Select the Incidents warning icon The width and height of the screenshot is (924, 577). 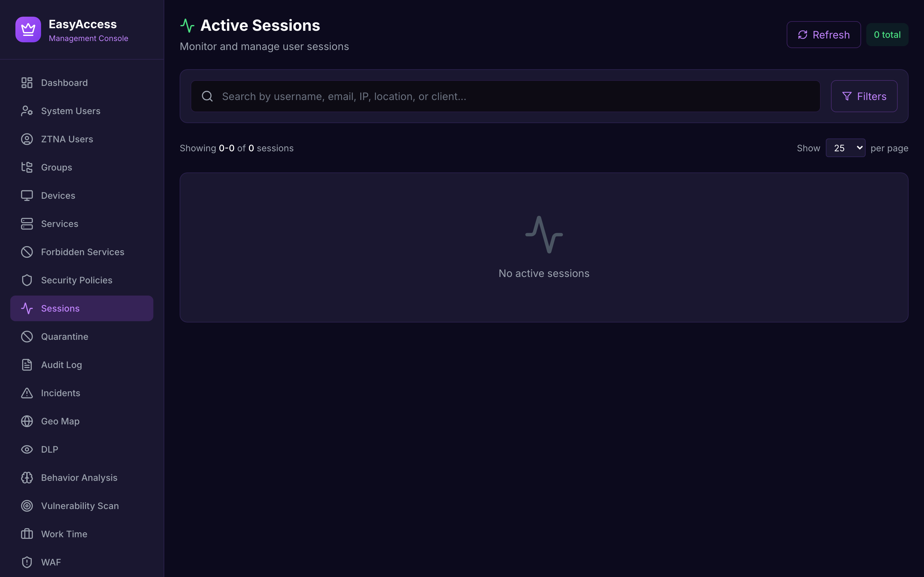click(x=26, y=393)
